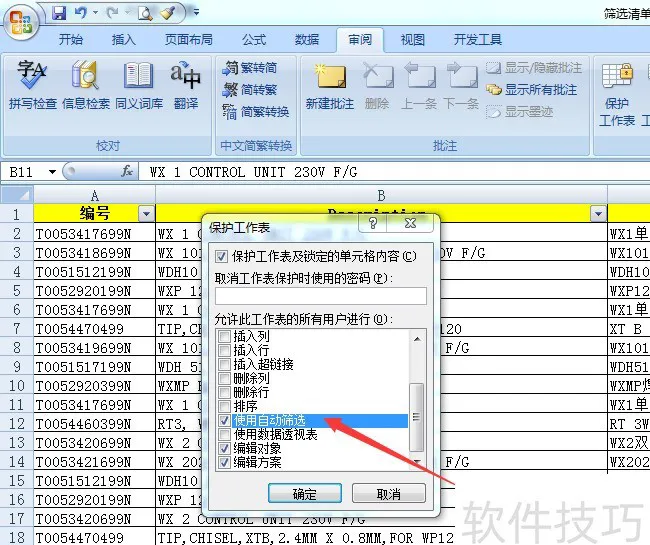The width and height of the screenshot is (650, 545).
Task: Click 保护工作表 ribbon icon
Action: pyautogui.click(x=617, y=94)
